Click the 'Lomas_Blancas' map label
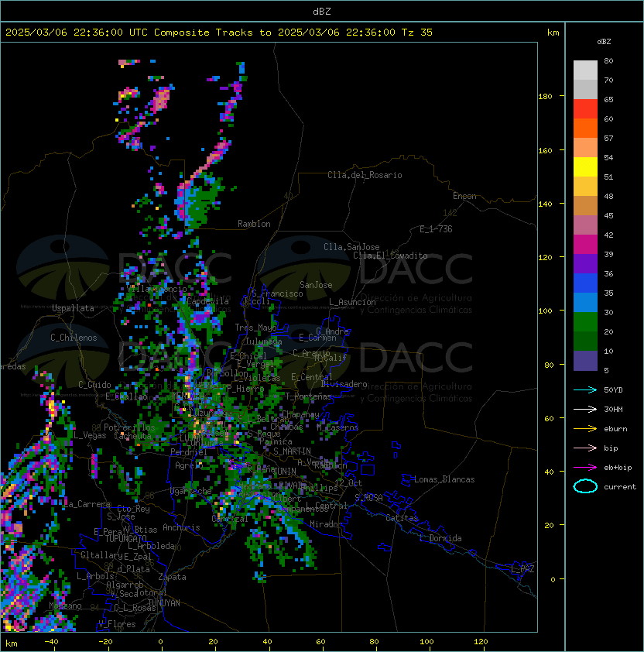This screenshot has height=652, width=644. (444, 479)
